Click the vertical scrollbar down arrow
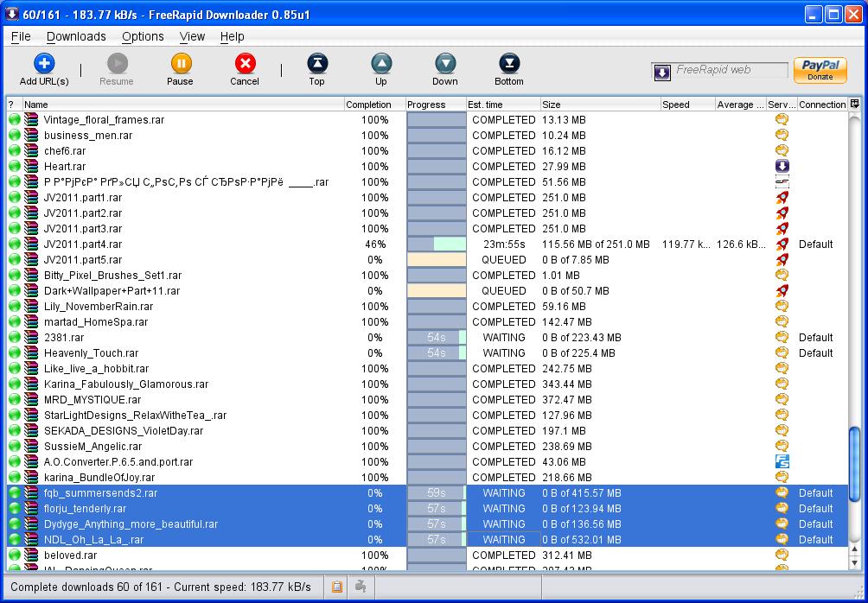This screenshot has width=868, height=603. [x=855, y=563]
